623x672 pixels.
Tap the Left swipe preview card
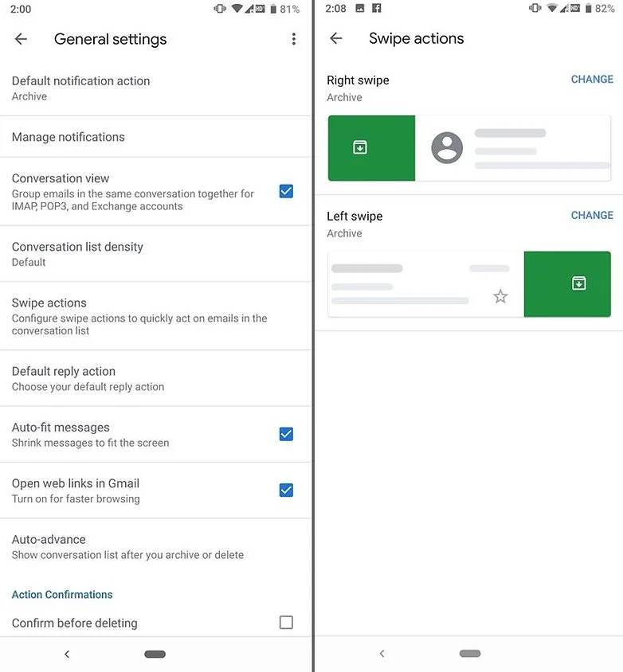[469, 284]
